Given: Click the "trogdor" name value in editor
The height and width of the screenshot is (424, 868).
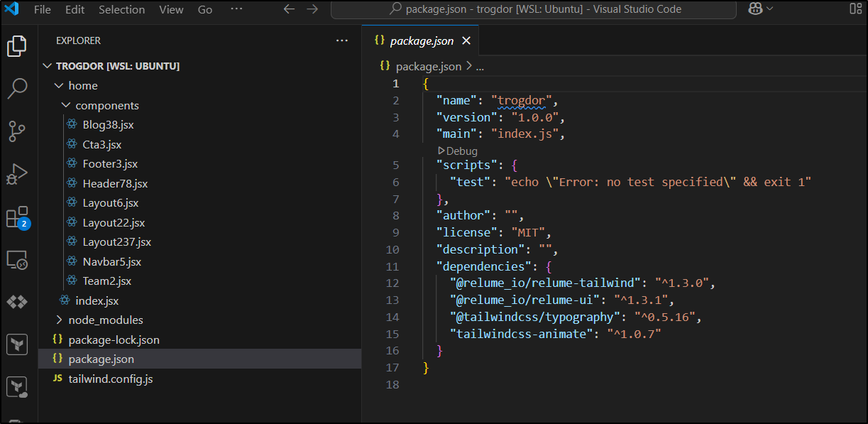Looking at the screenshot, I should click(521, 100).
